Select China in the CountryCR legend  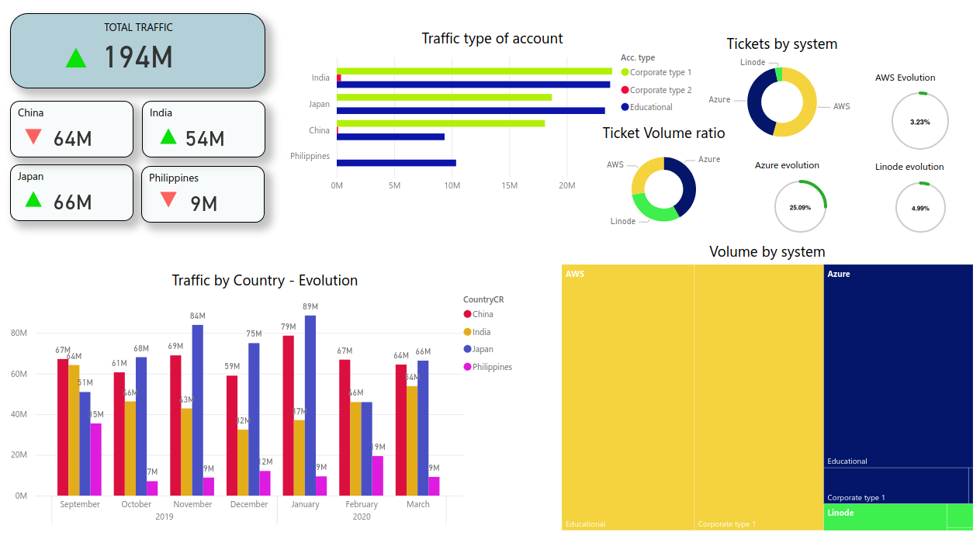tap(482, 314)
